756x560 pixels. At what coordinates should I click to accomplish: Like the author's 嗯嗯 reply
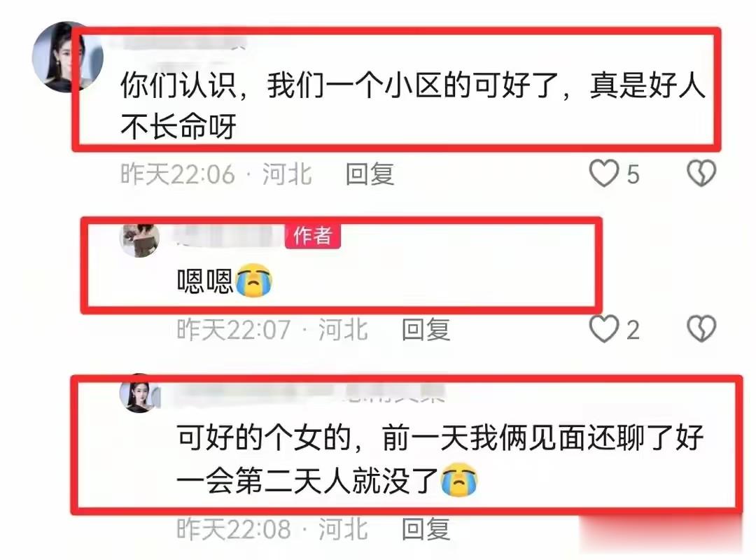(x=604, y=329)
